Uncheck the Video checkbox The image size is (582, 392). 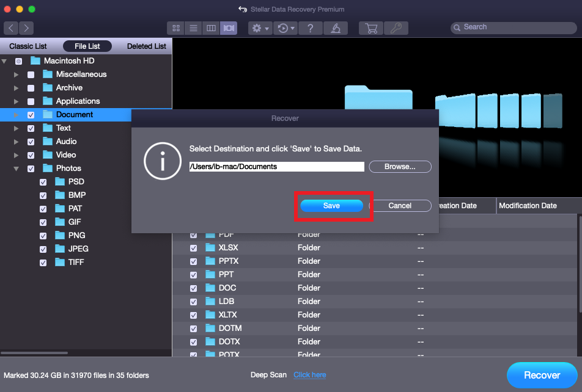(x=31, y=155)
